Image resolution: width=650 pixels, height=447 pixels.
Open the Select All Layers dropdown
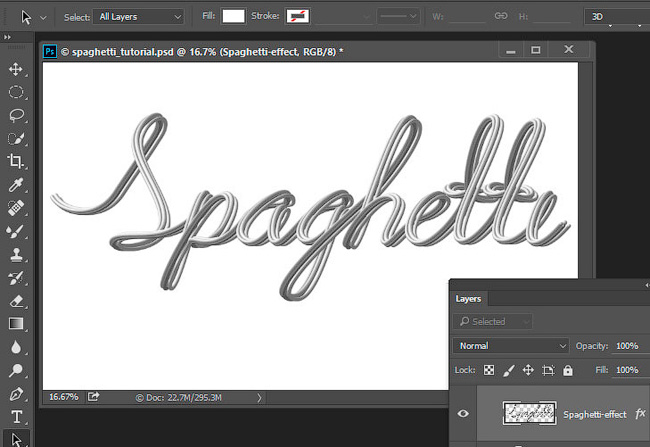coord(138,17)
